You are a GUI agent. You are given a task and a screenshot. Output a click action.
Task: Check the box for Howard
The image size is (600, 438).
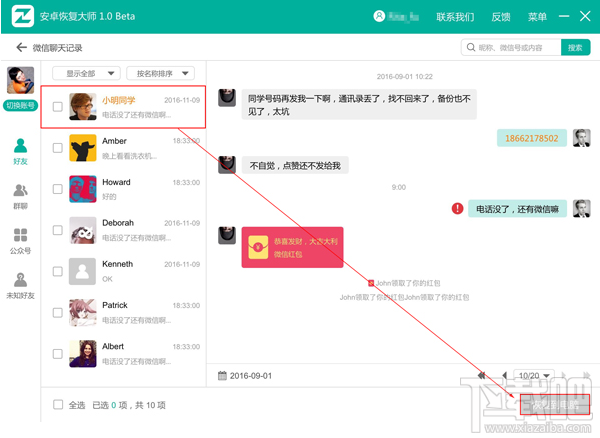pos(58,189)
